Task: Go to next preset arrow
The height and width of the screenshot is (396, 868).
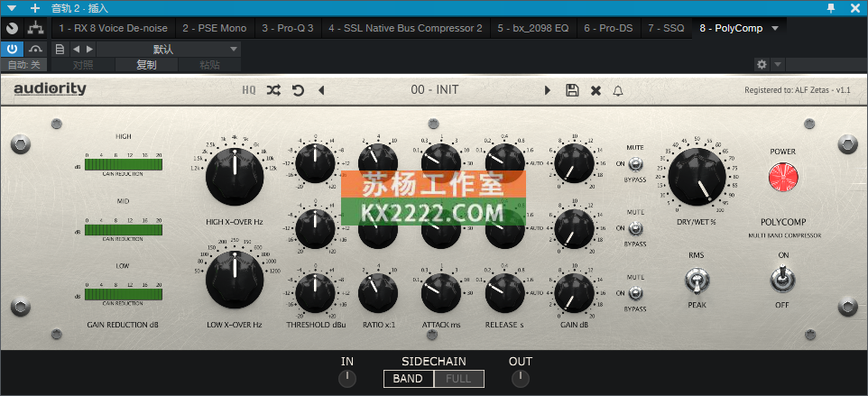Action: click(548, 90)
